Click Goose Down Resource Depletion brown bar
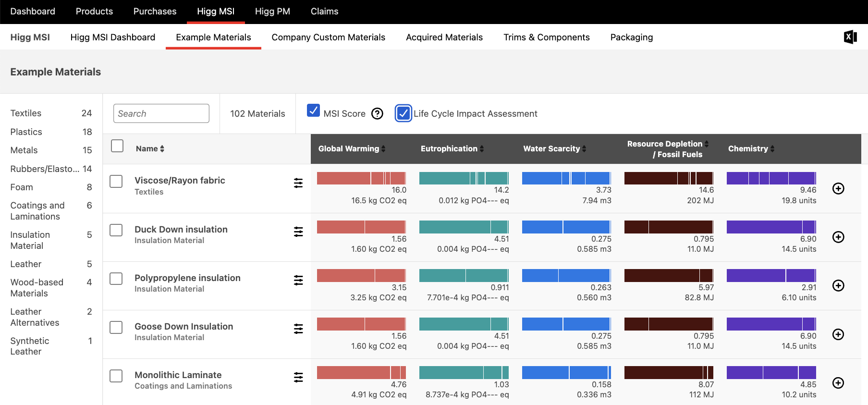 pyautogui.click(x=669, y=324)
